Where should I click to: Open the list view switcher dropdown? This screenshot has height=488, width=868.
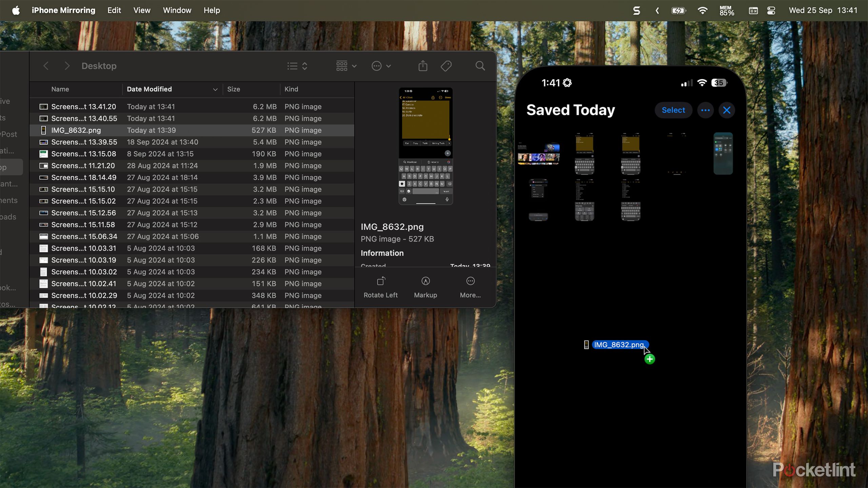click(297, 66)
